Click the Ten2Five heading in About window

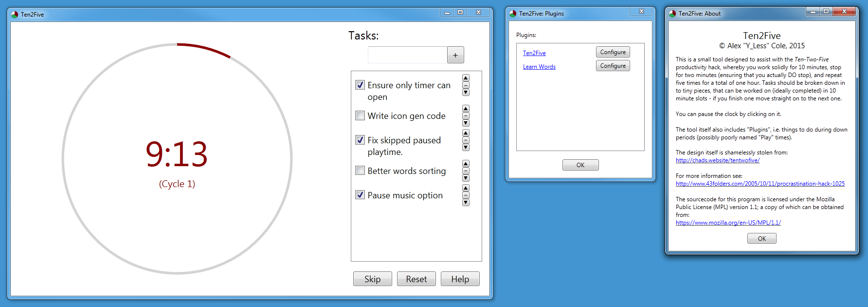[762, 36]
